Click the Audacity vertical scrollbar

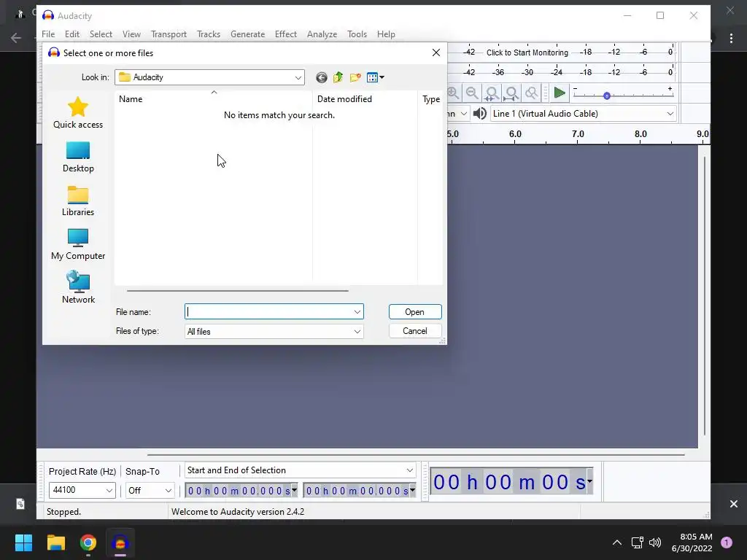[704, 295]
